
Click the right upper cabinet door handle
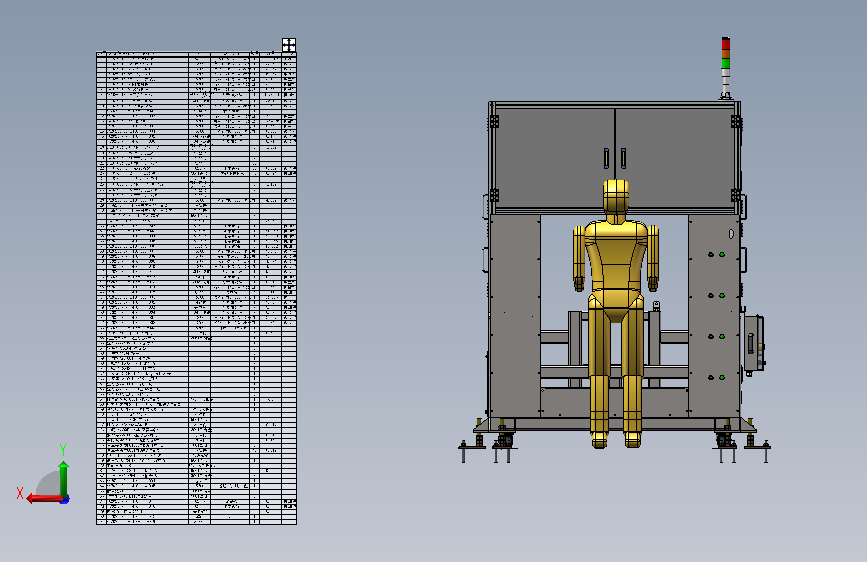[623, 158]
